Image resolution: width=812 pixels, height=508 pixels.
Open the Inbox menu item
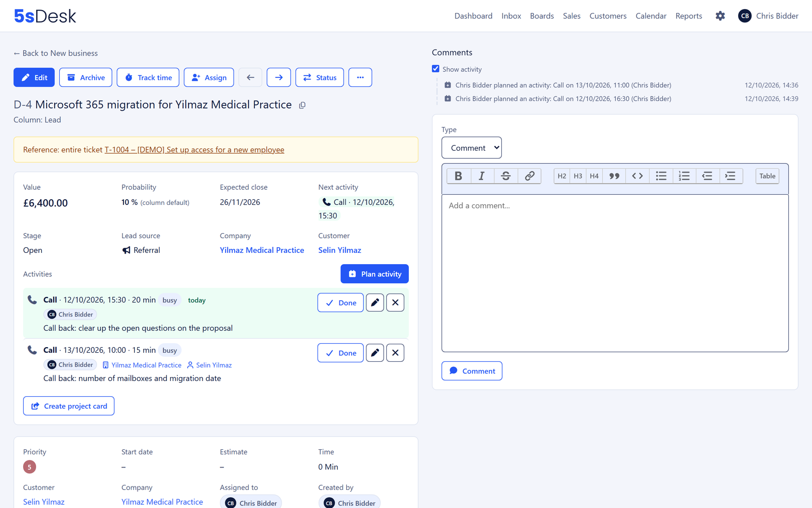point(511,16)
